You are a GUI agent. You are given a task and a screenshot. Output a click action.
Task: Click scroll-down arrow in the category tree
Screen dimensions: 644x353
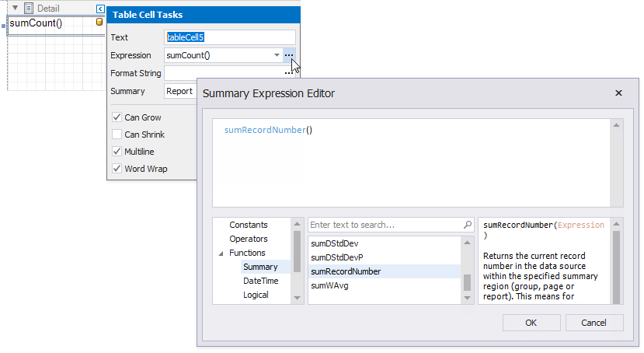[x=296, y=298]
